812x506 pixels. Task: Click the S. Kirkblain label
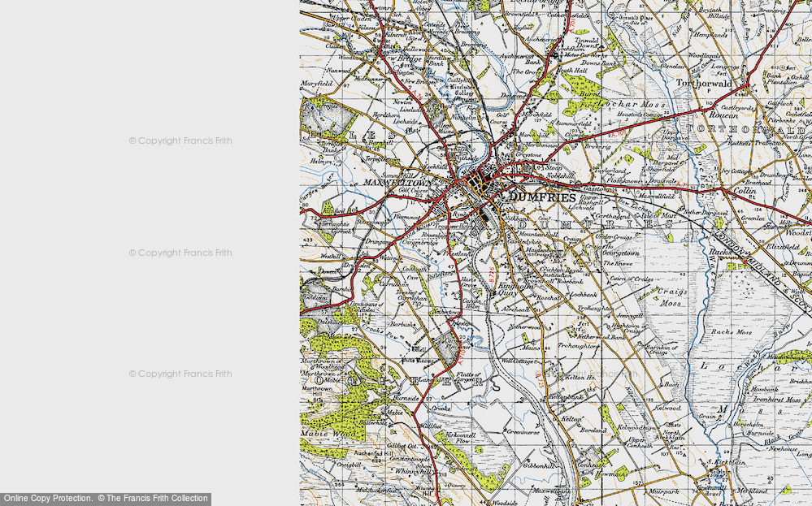(727, 462)
